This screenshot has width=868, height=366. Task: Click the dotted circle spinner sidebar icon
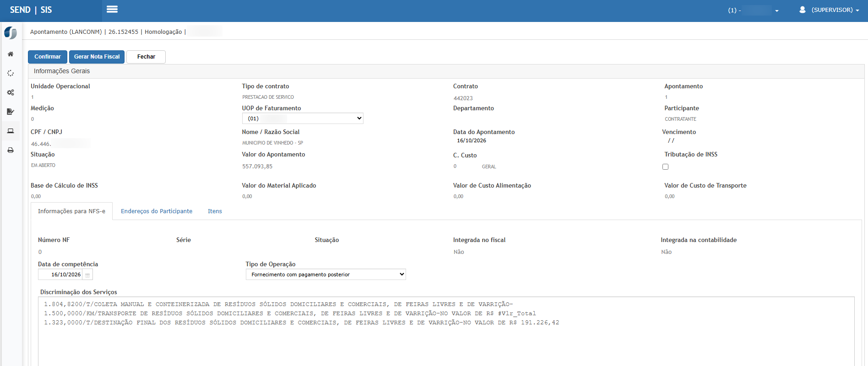pyautogui.click(x=11, y=73)
